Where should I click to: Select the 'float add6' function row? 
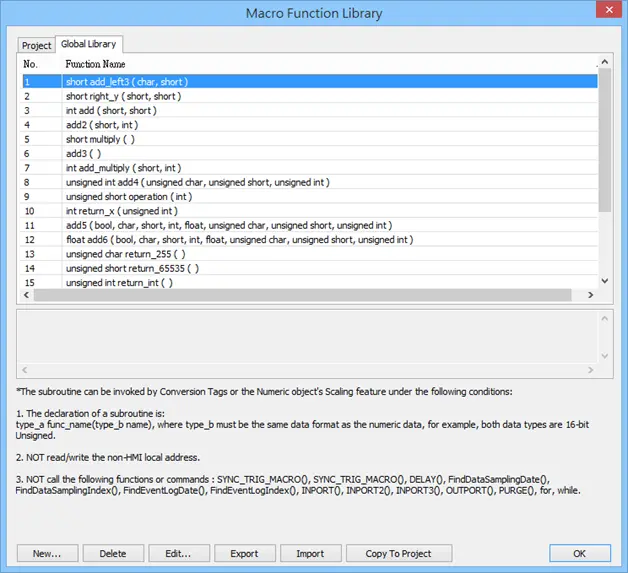point(309,239)
